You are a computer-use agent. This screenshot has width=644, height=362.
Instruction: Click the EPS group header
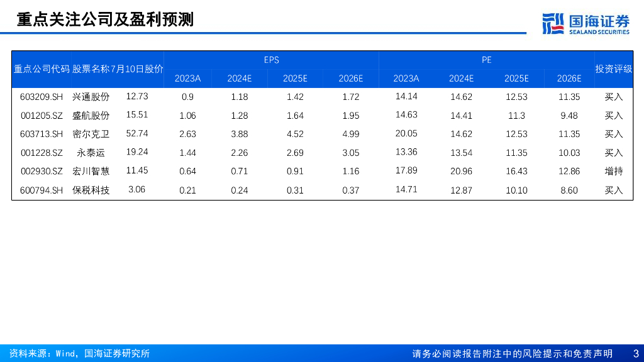click(x=271, y=60)
